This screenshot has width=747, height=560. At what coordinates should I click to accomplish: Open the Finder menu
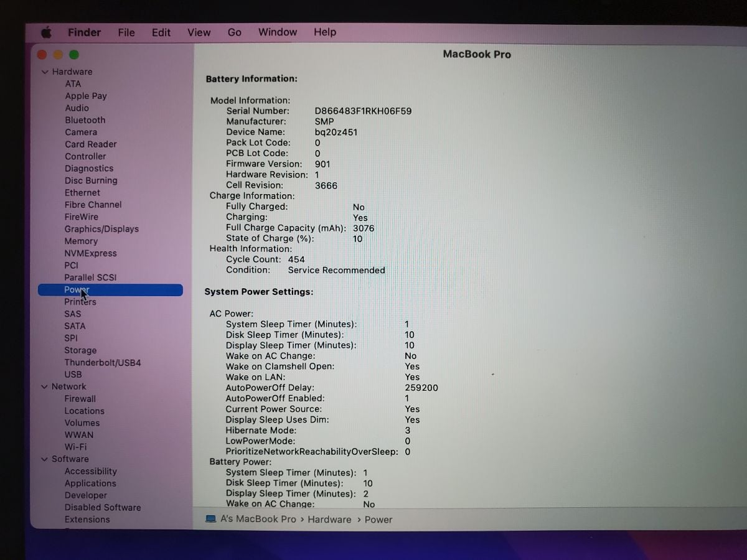pyautogui.click(x=84, y=32)
